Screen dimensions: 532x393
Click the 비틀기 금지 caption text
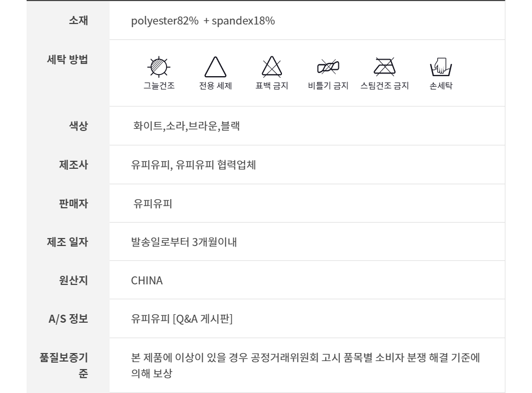(328, 86)
